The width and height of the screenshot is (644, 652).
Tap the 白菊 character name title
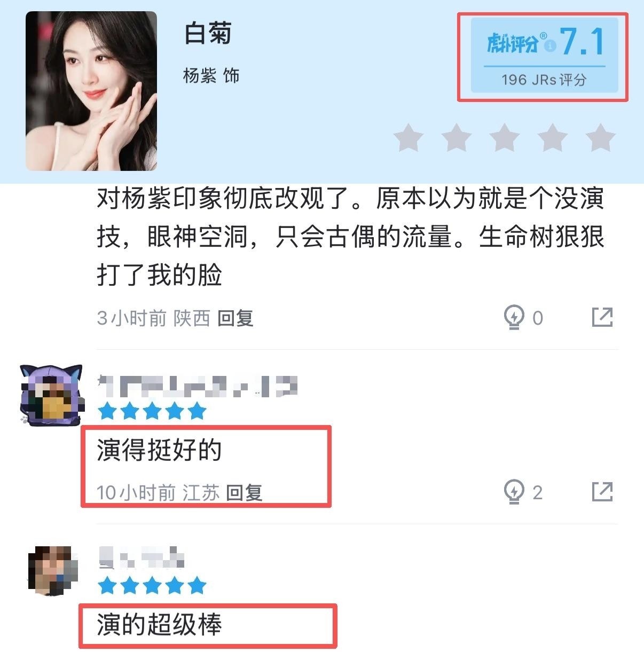(208, 33)
